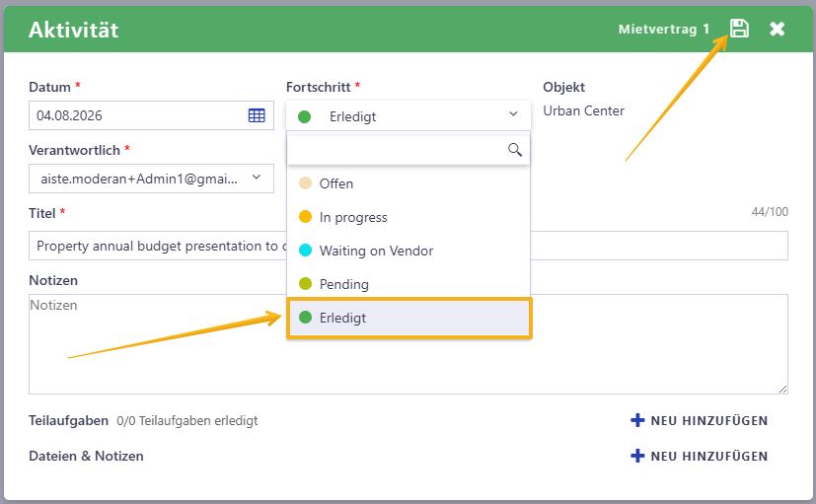Open the calendar picker in the Datum field
Viewport: 816px width, 504px height.
coord(257,115)
